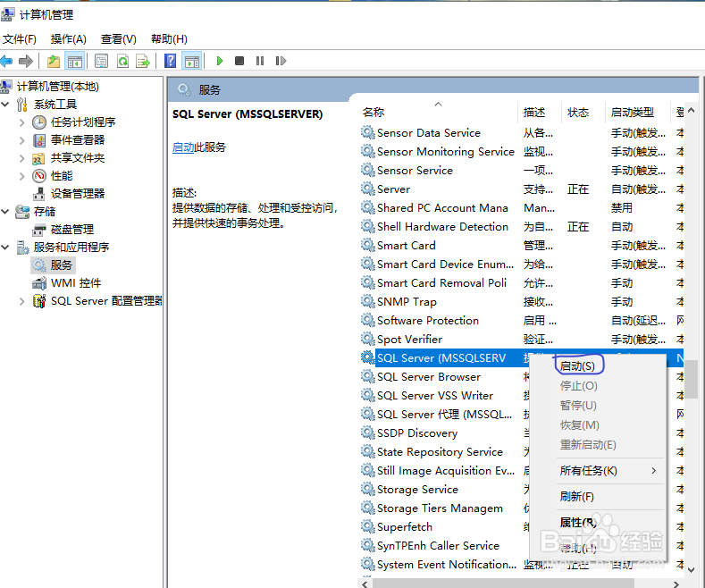Expand the 事件查看器 node

[x=21, y=140]
